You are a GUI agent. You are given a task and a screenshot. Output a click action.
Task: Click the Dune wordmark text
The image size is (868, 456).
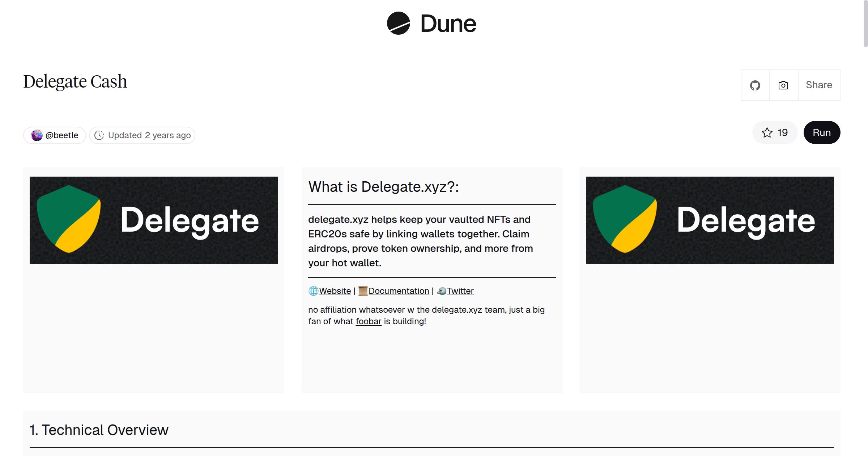(x=448, y=24)
